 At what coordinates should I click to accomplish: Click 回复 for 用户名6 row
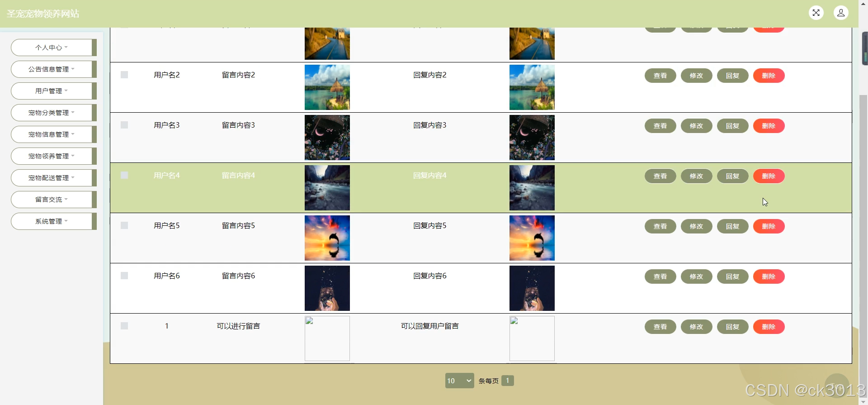[x=732, y=276]
